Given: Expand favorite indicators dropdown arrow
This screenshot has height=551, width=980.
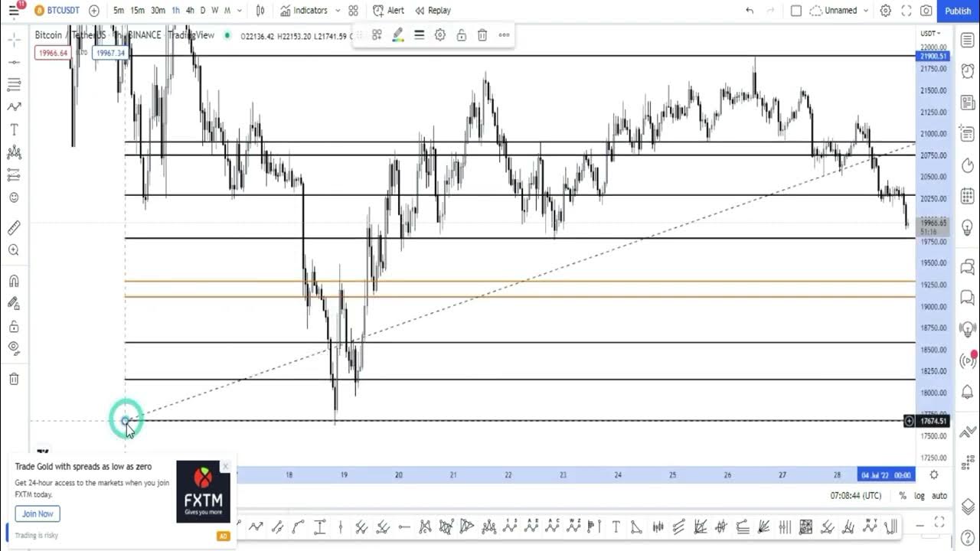Looking at the screenshot, I should [338, 11].
